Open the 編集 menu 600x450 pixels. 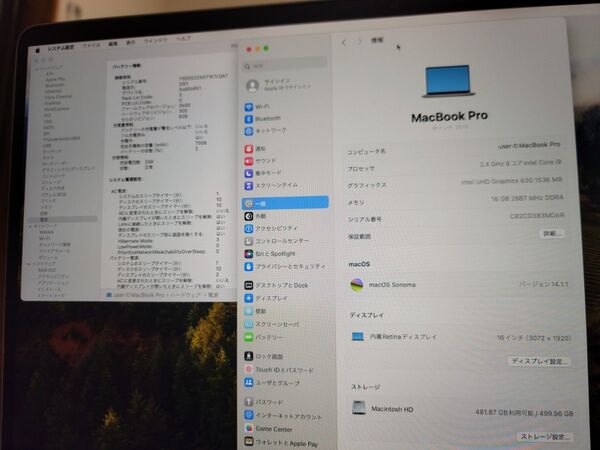(113, 44)
